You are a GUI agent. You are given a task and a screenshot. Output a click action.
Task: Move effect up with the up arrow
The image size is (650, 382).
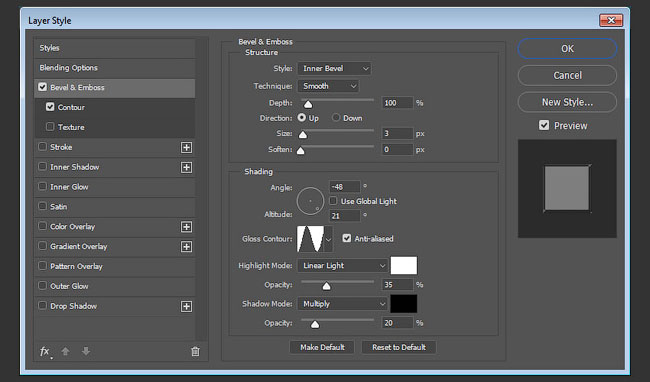click(x=65, y=351)
